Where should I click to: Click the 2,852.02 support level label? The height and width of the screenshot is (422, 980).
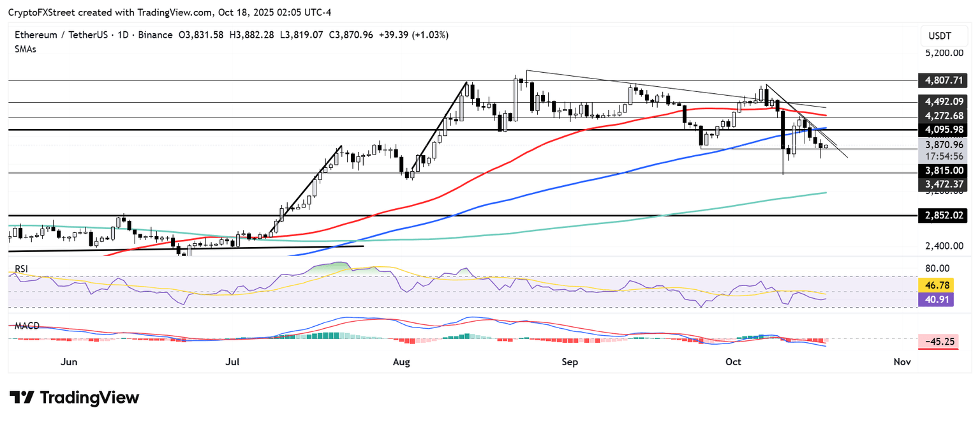click(x=942, y=216)
